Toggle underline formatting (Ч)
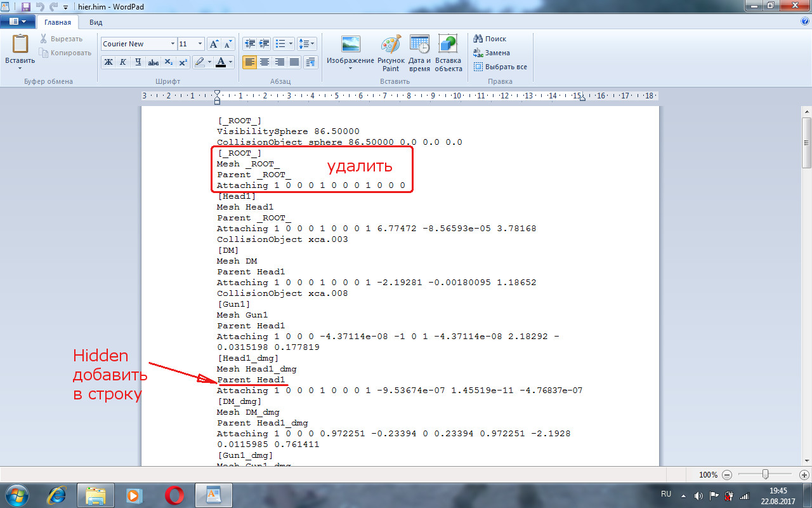812x508 pixels. tap(138, 62)
